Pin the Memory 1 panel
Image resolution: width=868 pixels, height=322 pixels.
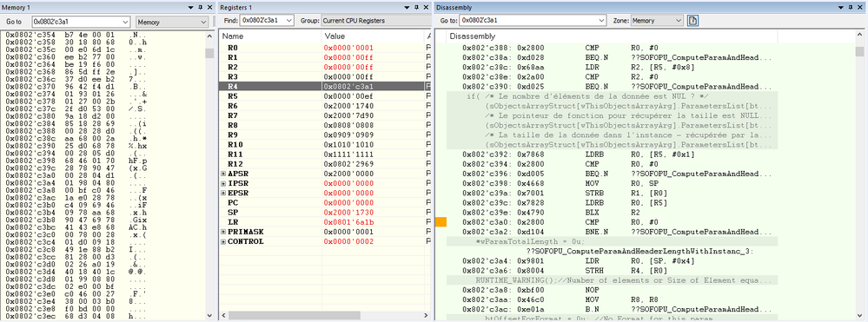pyautogui.click(x=200, y=7)
